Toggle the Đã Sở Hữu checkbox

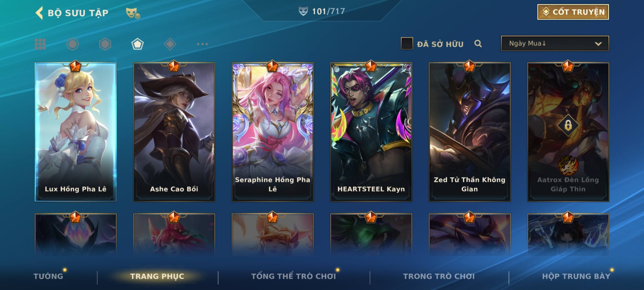[x=407, y=44]
